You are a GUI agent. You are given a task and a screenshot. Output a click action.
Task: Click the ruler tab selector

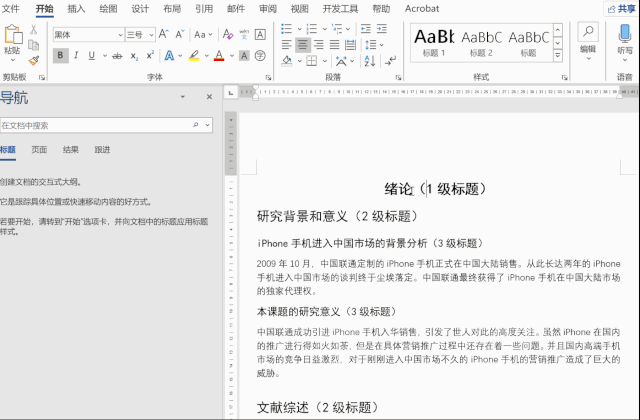click(x=231, y=93)
